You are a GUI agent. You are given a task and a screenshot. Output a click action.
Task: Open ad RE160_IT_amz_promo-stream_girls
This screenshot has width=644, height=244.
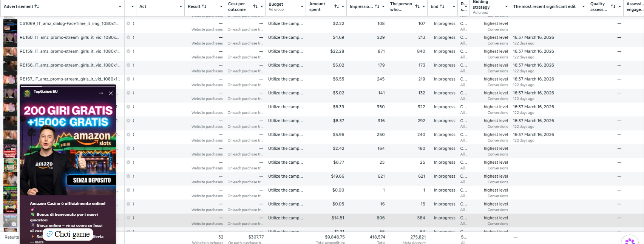pyautogui.click(x=69, y=37)
